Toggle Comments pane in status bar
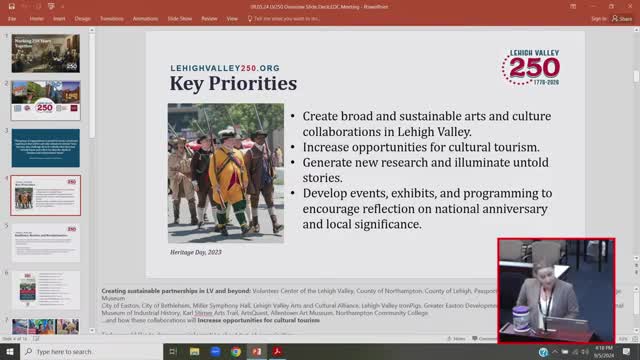 point(484,339)
